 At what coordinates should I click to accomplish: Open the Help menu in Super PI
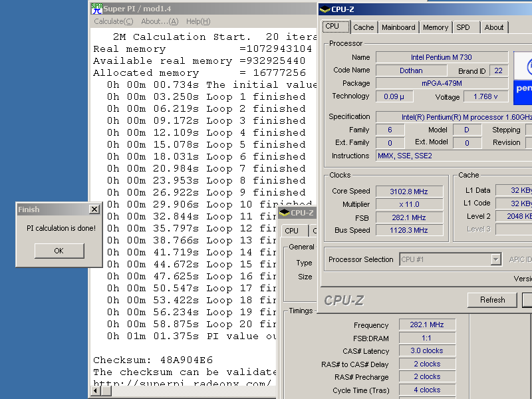[198, 21]
